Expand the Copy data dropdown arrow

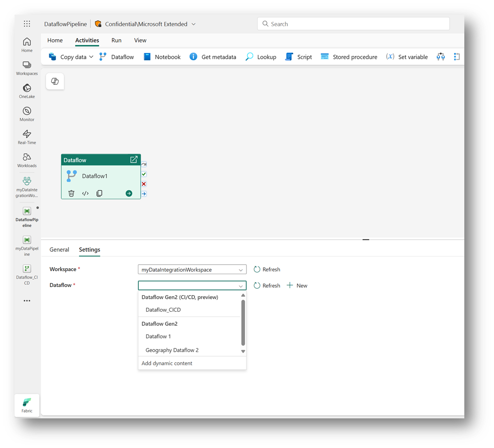pyautogui.click(x=91, y=57)
